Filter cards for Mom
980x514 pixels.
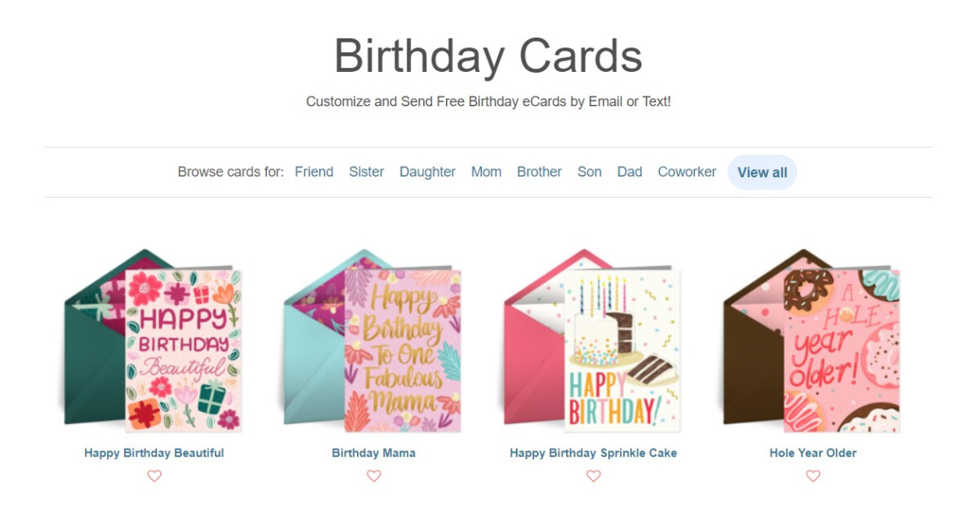pos(487,172)
